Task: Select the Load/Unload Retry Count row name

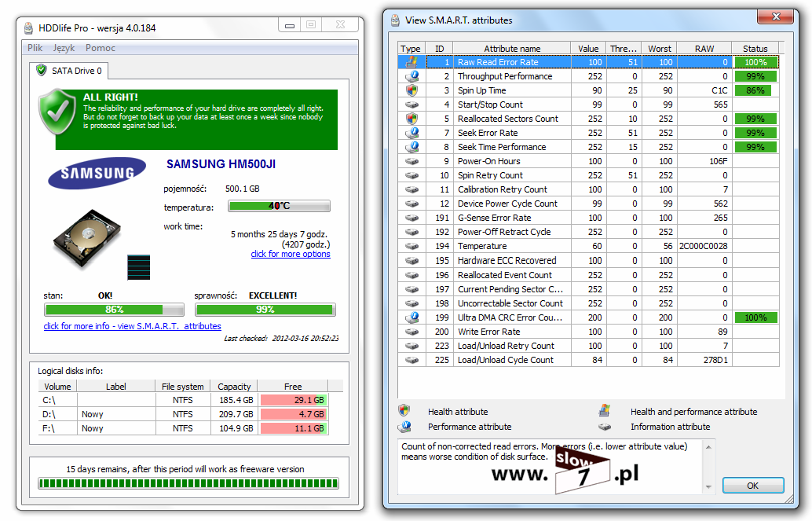Action: pyautogui.click(x=506, y=346)
